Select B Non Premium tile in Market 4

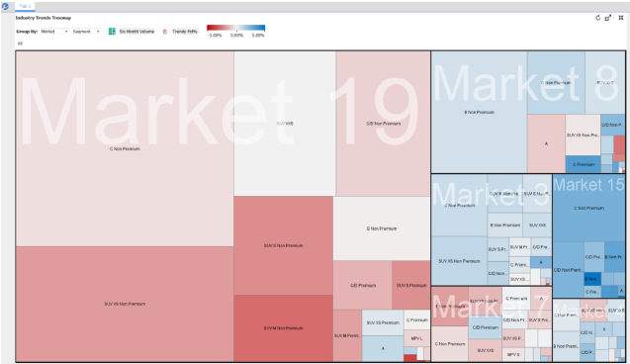566,346
